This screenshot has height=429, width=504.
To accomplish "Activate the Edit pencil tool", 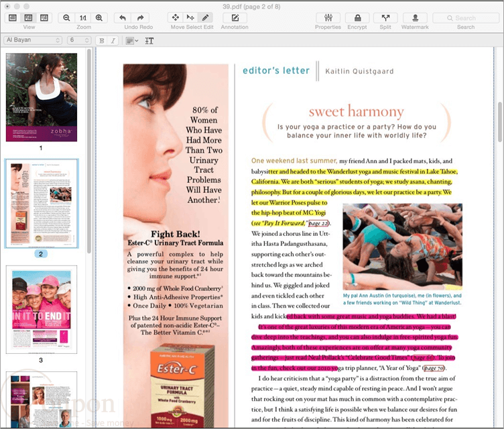I will [x=205, y=17].
